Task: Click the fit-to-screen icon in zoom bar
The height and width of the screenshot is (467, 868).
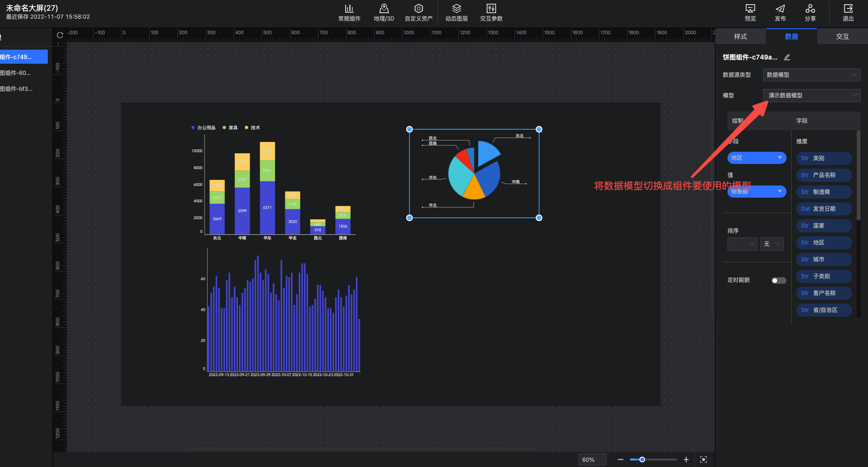Action: [x=703, y=460]
